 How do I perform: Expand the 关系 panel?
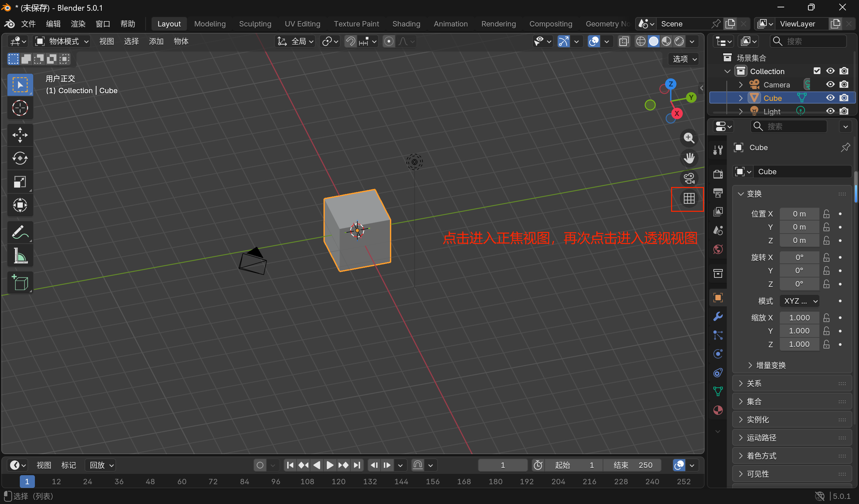click(754, 383)
